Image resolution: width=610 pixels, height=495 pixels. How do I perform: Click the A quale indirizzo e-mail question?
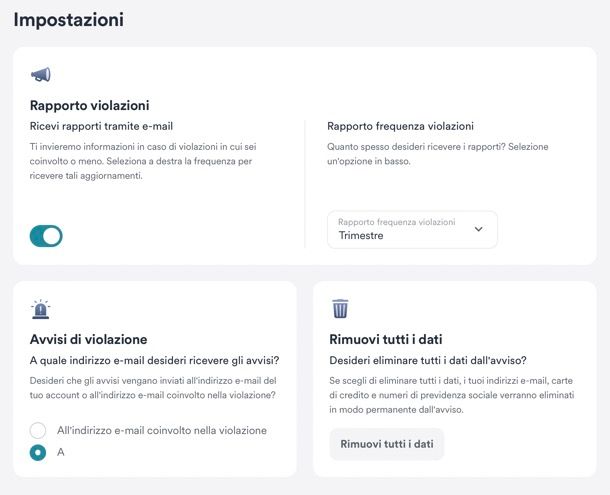coord(154,360)
